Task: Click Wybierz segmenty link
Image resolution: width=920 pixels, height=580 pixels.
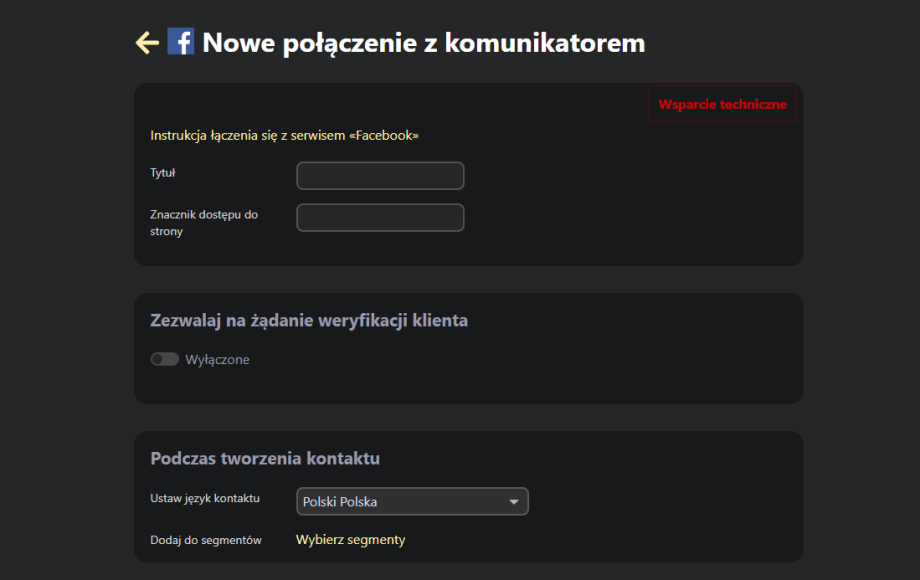Action: pos(350,540)
